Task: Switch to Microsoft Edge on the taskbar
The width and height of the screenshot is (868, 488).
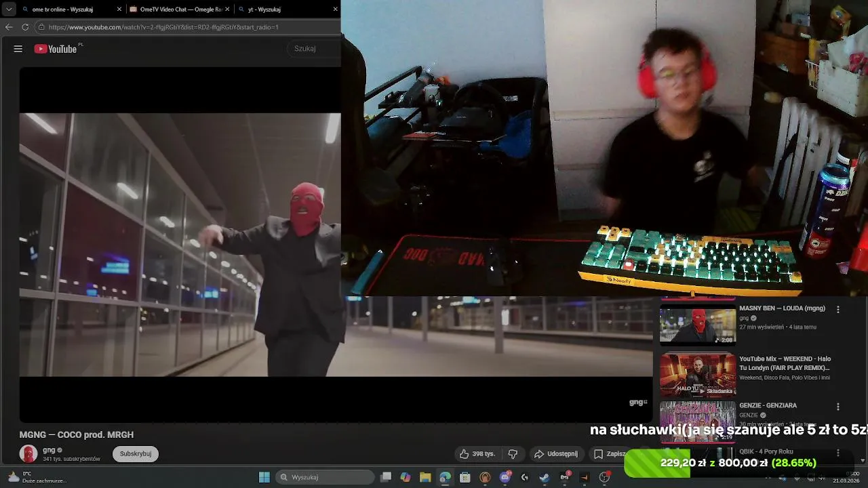Action: (445, 477)
